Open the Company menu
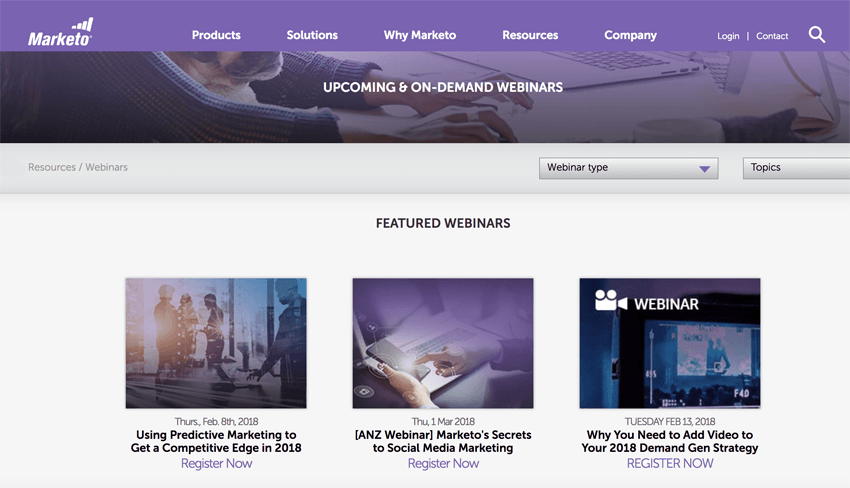The height and width of the screenshot is (488, 850). (x=630, y=35)
